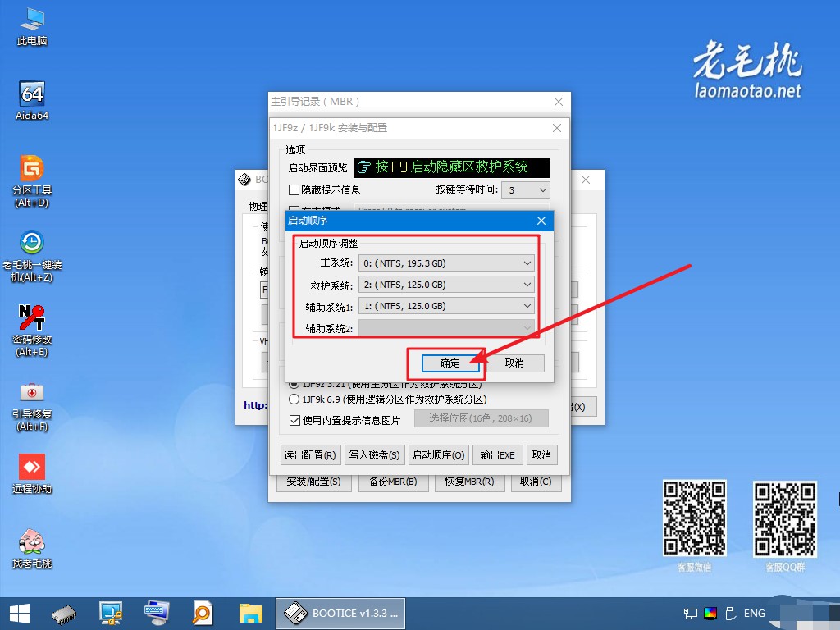Image resolution: width=840 pixels, height=630 pixels.
Task: Close the 主引导记录 (MBR) window
Action: tap(558, 102)
